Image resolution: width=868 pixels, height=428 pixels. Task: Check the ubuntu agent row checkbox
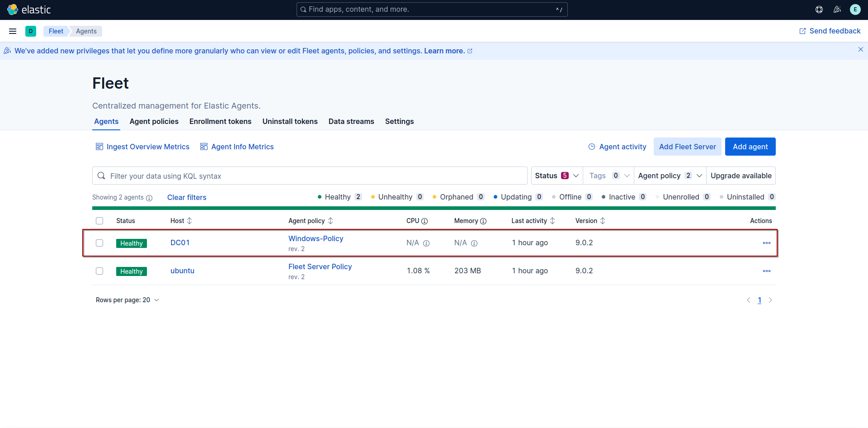coord(99,271)
